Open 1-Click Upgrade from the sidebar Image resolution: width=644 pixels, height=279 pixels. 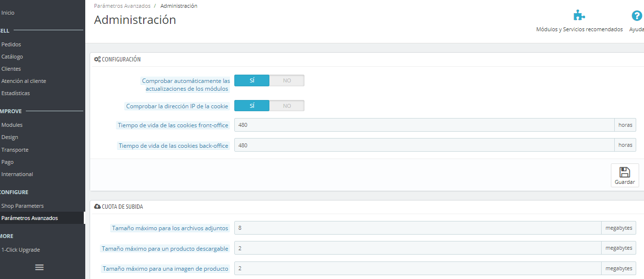[20, 250]
